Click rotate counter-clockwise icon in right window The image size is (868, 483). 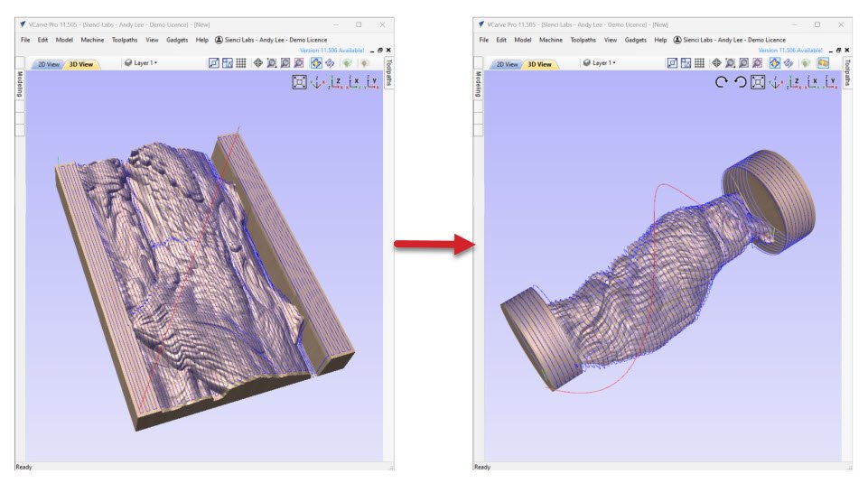(x=740, y=82)
